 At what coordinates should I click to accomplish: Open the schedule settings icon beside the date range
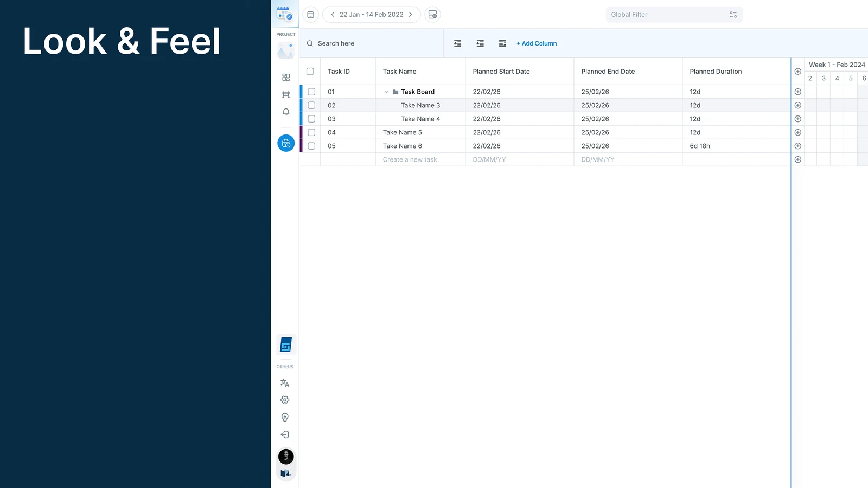pyautogui.click(x=432, y=15)
